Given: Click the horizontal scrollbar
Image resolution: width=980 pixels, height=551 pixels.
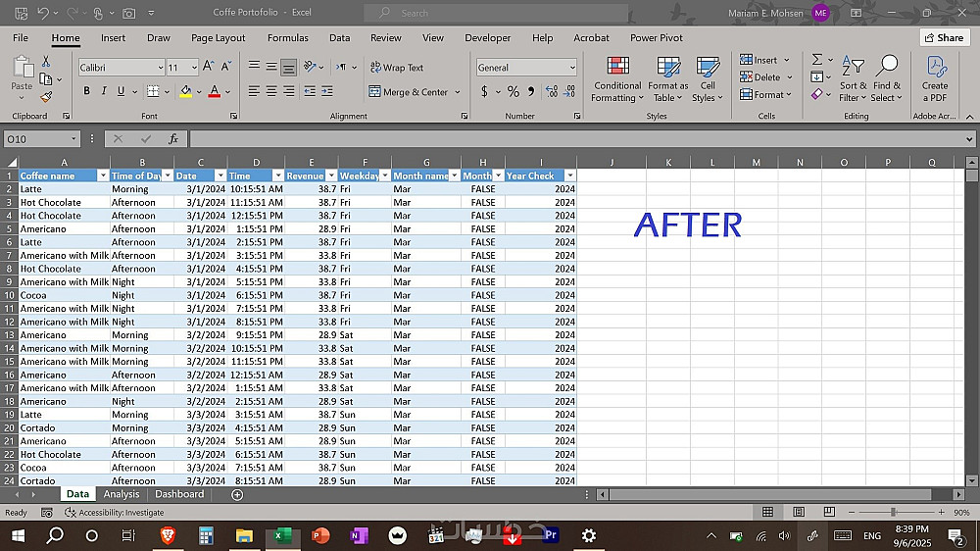Looking at the screenshot, I should coord(770,495).
